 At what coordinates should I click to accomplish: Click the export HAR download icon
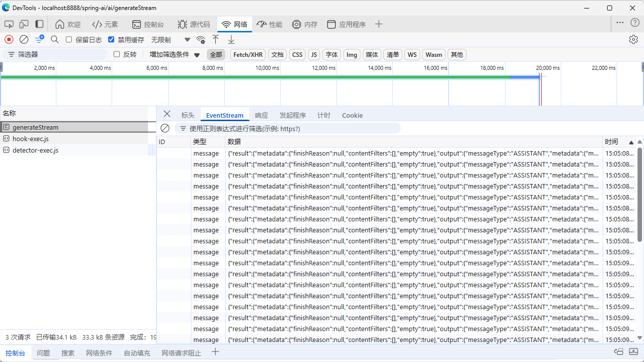click(231, 39)
